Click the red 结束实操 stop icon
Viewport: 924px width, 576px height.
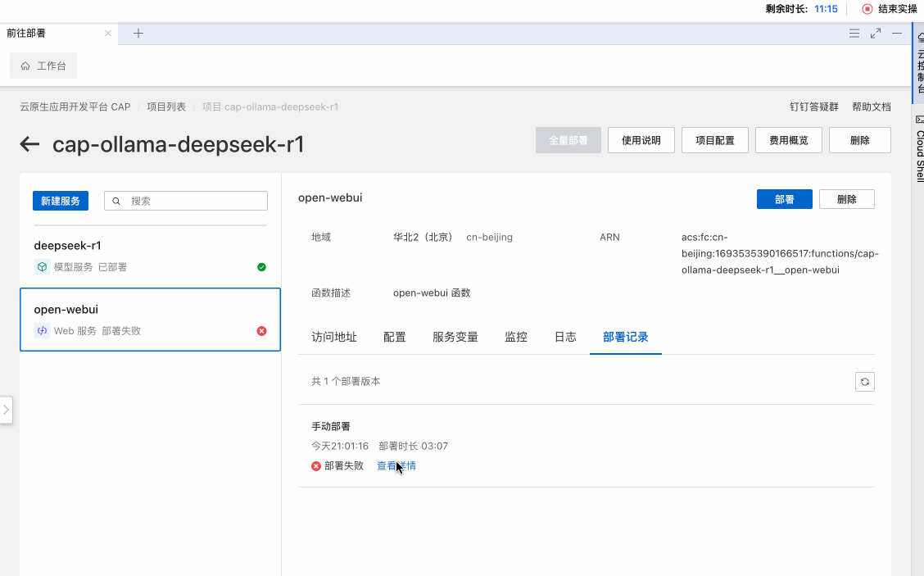point(867,9)
